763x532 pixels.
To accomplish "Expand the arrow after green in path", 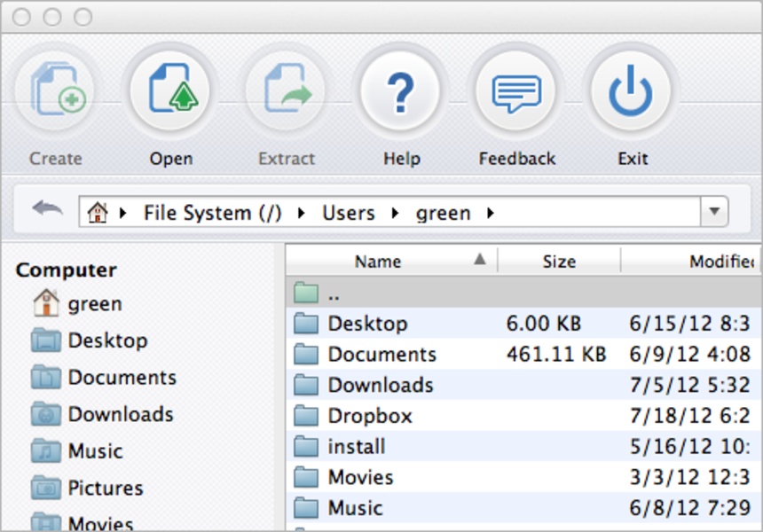I will click(x=491, y=213).
